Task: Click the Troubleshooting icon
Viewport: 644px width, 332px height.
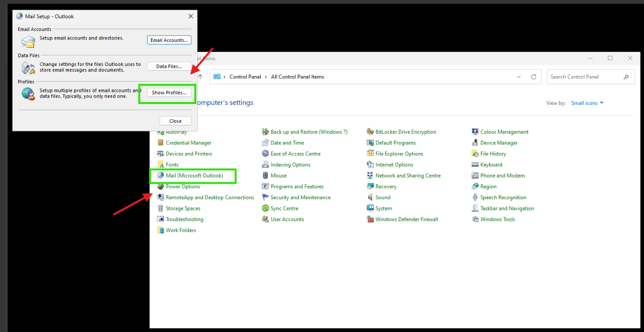Action: click(161, 219)
